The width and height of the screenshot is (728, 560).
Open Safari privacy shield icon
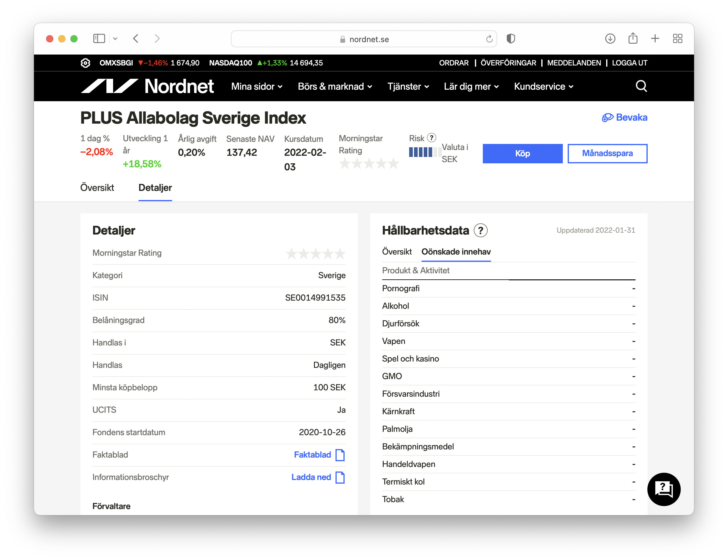click(x=510, y=39)
